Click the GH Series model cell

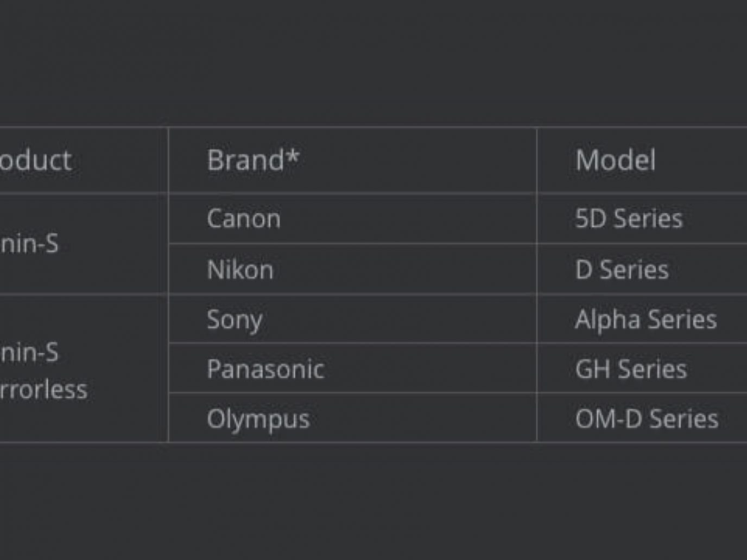(631, 370)
